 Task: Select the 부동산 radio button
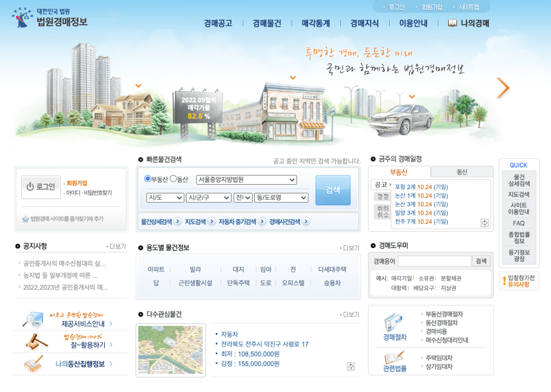click(148, 179)
